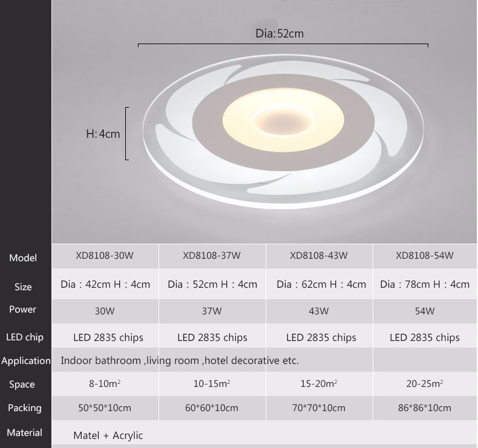
Task: Click the power cell '54W'
Action: (x=425, y=311)
